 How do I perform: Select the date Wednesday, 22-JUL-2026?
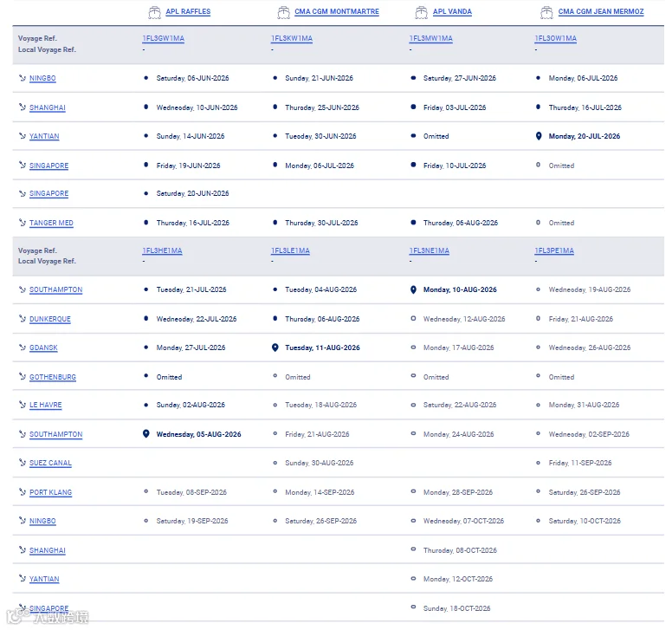tap(197, 319)
